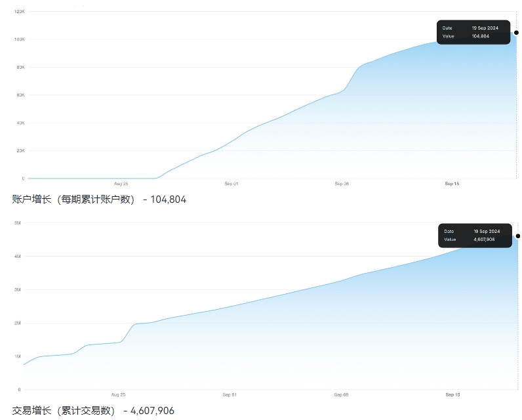This screenshot has height=420, width=522.
Task: Click the accounts tooltip value 104,804
Action: coord(480,36)
